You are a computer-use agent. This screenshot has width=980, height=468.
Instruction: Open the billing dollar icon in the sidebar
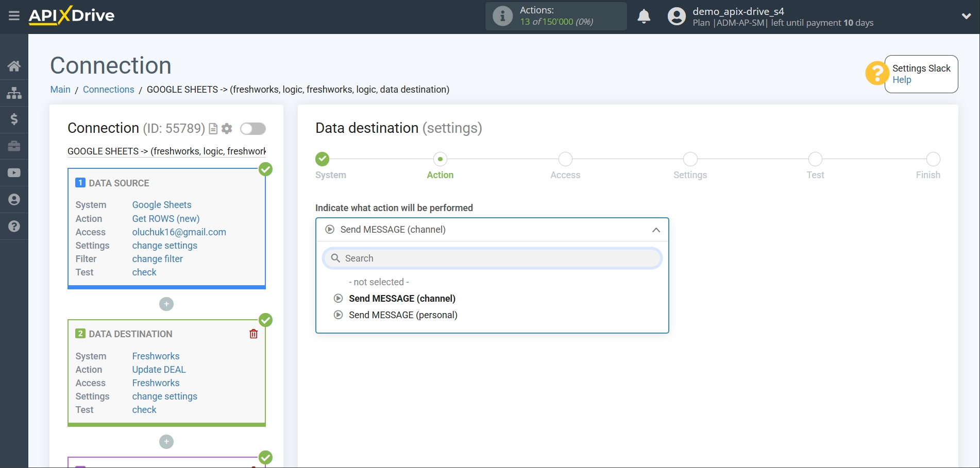[x=14, y=119]
